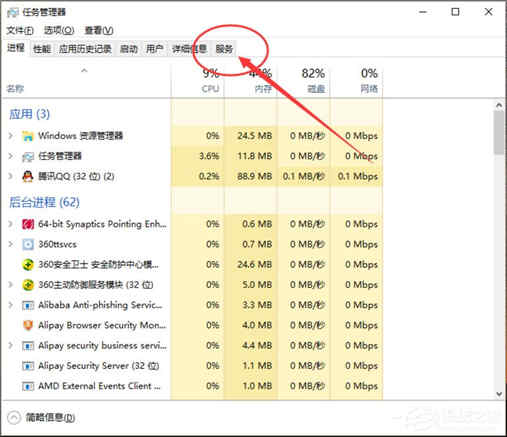Image resolution: width=507 pixels, height=437 pixels.
Task: Select the Alipay Browser Security shield icon
Action: [x=28, y=325]
